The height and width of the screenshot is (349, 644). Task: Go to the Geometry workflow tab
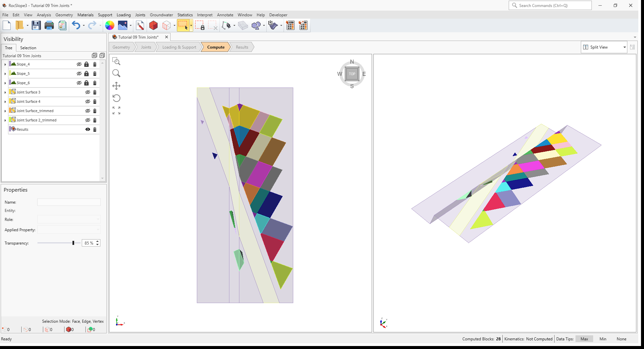coord(121,47)
